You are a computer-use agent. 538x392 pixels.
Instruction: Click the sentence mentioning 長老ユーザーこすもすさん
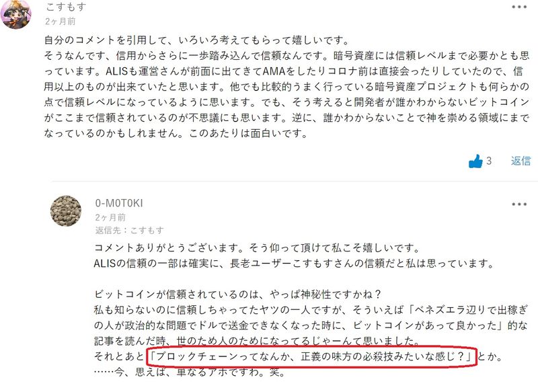coord(294,264)
